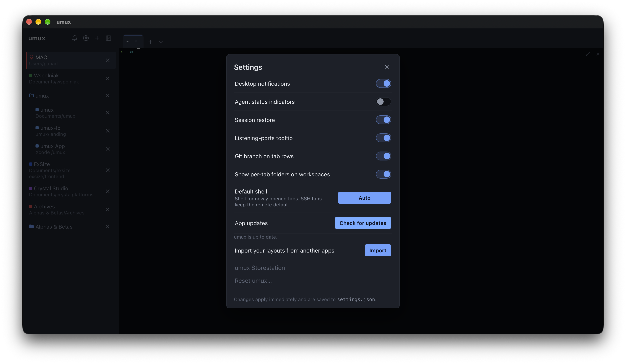
Task: Remove the Crystal Studio workspace row
Action: point(107,191)
